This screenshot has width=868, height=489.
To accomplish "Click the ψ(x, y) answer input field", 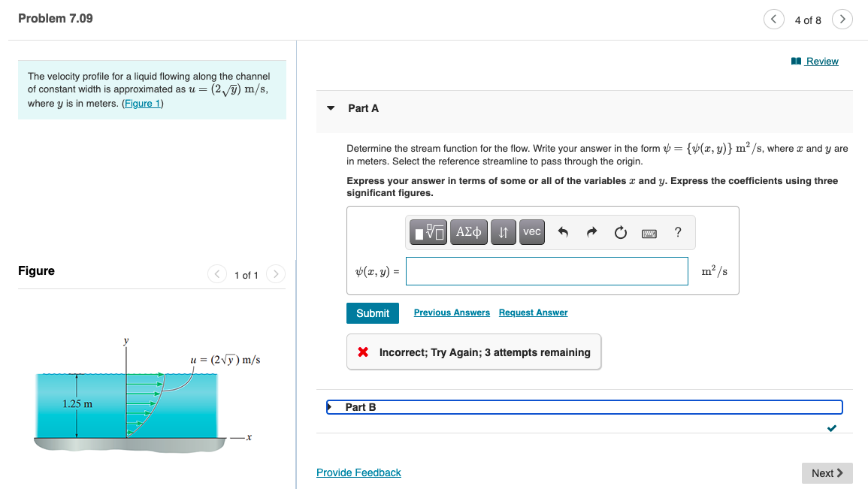I will tap(547, 271).
